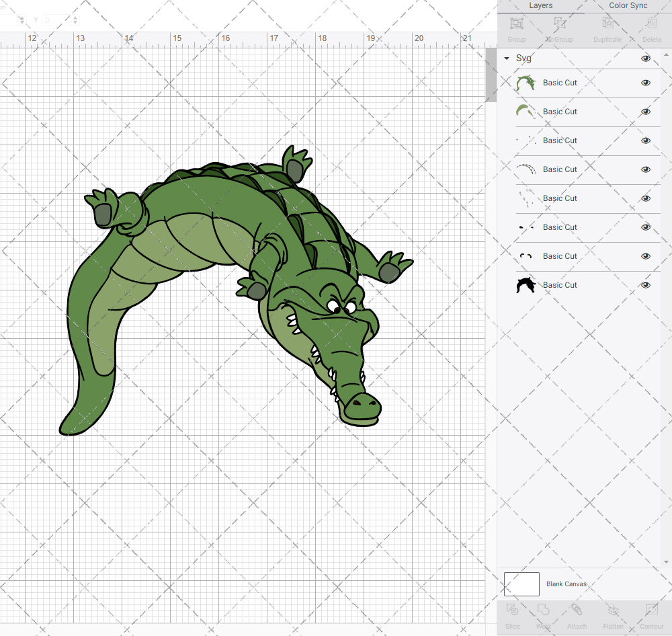Switch to the Color Sync tab

coord(628,5)
